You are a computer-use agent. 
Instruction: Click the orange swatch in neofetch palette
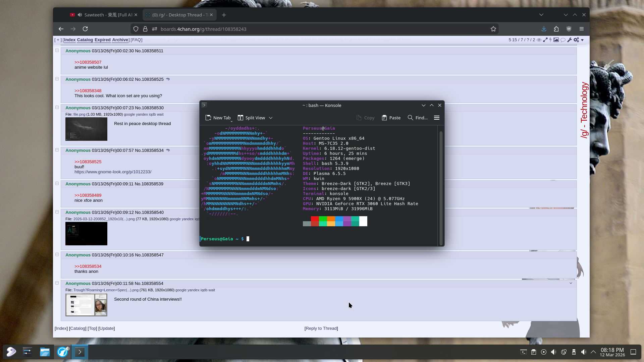(331, 219)
